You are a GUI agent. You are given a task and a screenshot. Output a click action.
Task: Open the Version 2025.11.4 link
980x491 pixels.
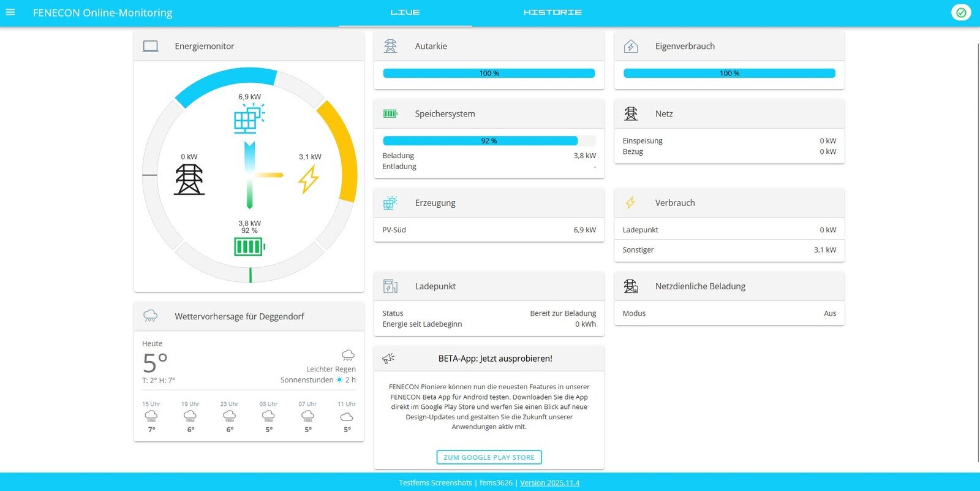point(549,483)
